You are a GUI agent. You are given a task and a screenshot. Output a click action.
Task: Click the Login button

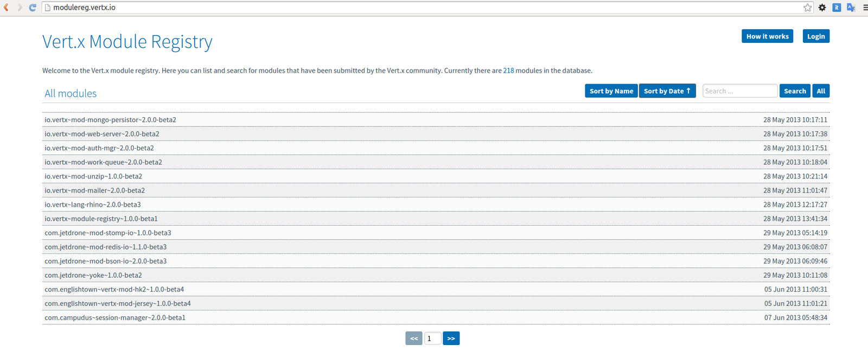[816, 36]
